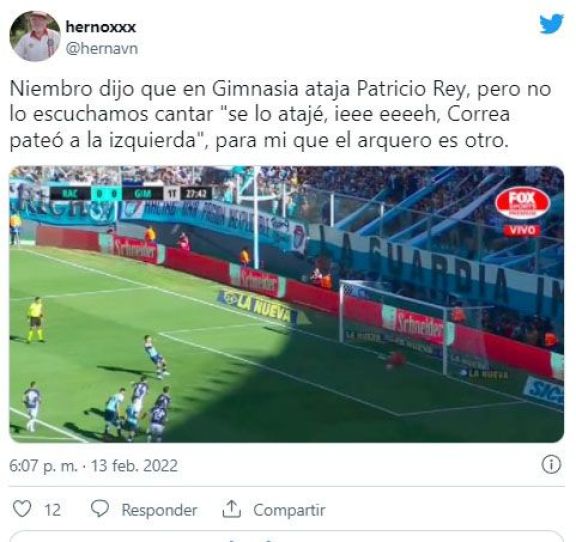This screenshot has height=542, width=576.
Task: Click the Fox Sports logo in video
Action: (522, 203)
